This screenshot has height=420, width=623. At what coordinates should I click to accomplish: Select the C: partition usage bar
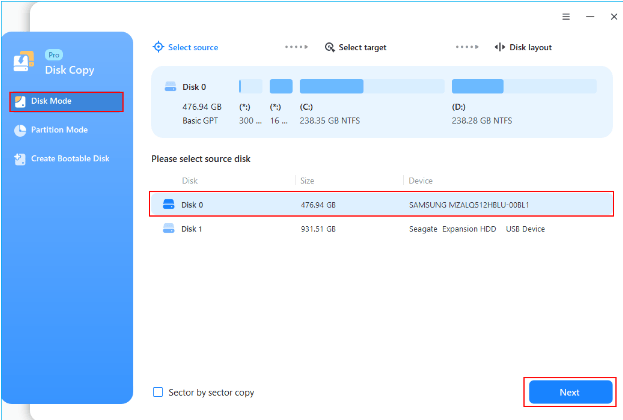click(372, 86)
